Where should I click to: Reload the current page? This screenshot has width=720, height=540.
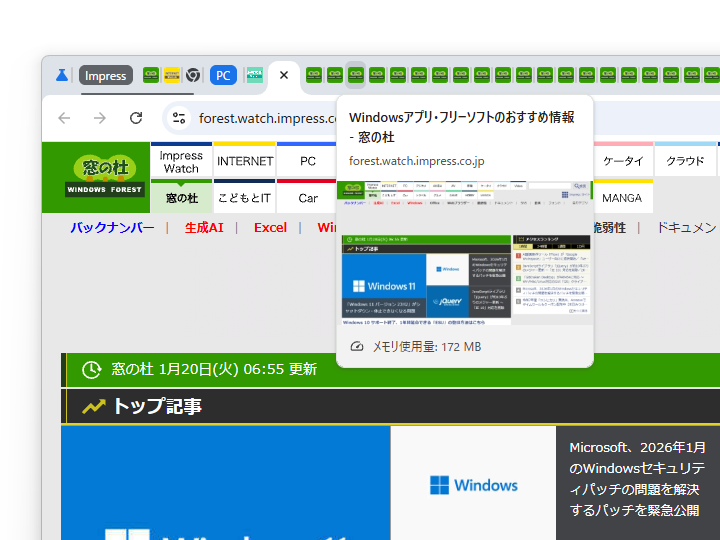coord(136,118)
